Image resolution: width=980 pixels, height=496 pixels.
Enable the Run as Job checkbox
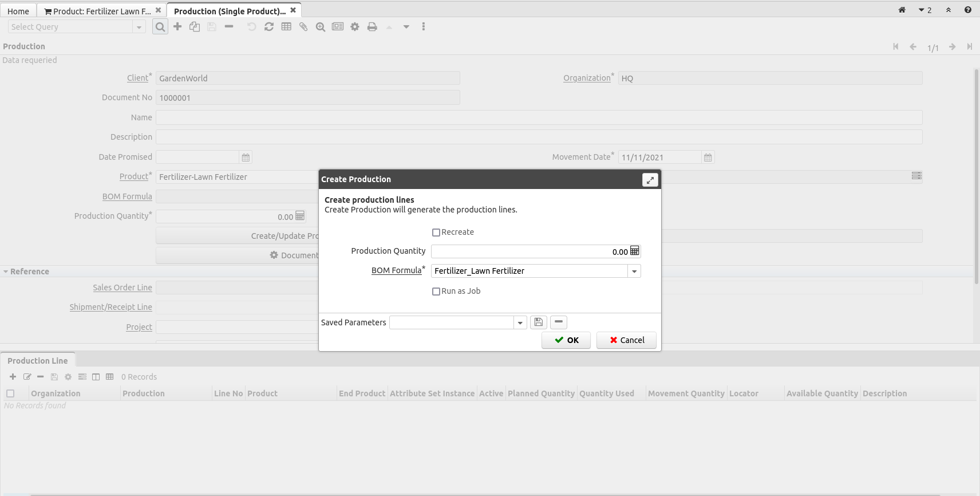[436, 292]
